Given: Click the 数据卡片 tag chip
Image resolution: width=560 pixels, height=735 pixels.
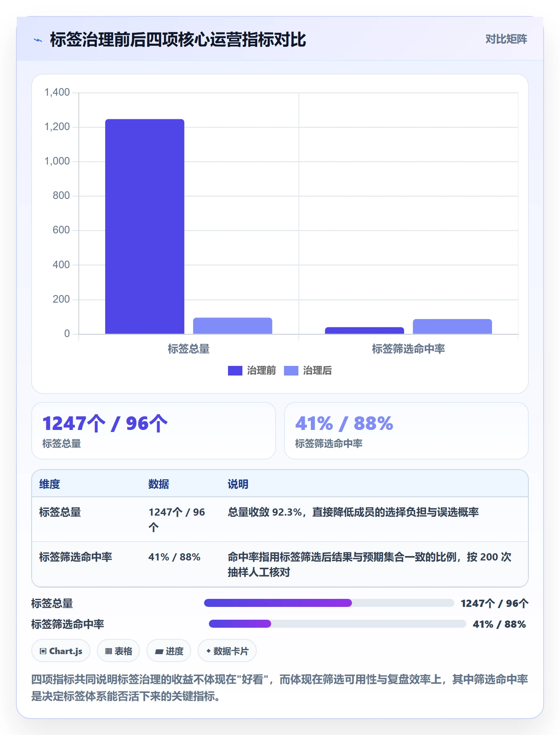Looking at the screenshot, I should click(227, 651).
